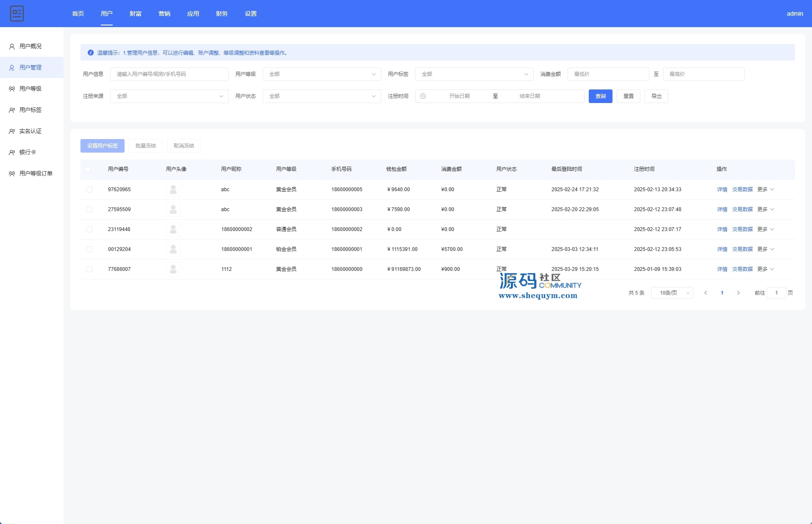Viewport: 812px width, 524px height.
Task: Click the next page arrow icon
Action: [738, 293]
